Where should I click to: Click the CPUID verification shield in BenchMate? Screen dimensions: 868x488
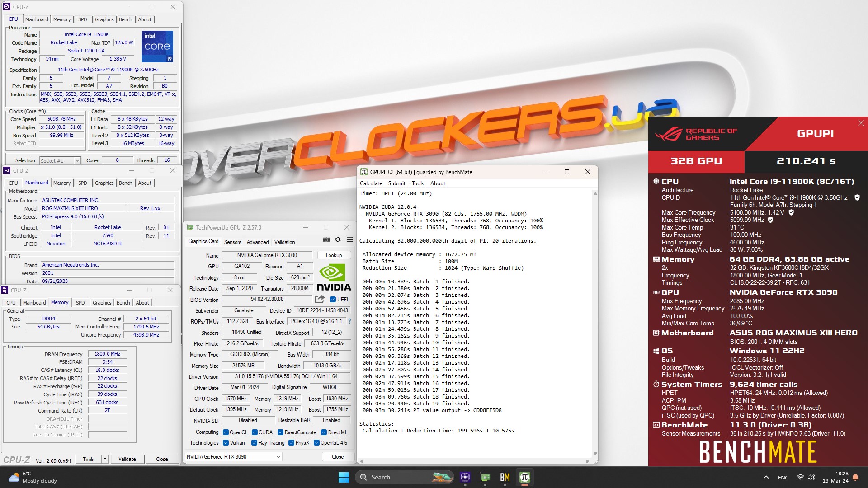[x=857, y=197]
